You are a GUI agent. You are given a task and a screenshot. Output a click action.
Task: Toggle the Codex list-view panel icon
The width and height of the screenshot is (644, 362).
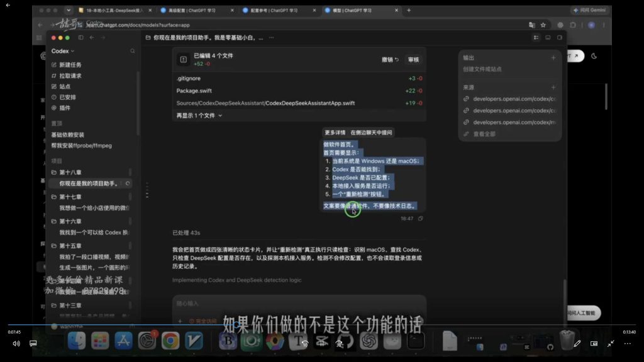coord(536,38)
